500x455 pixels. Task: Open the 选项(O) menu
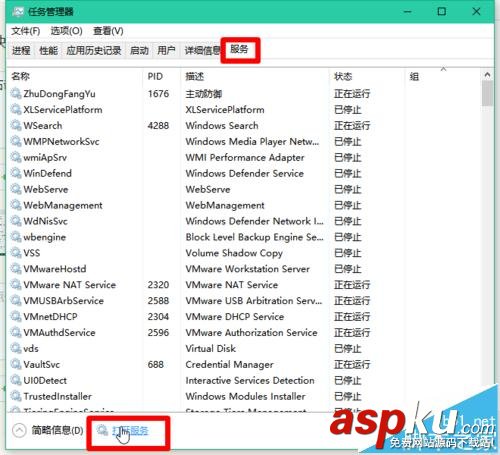click(66, 31)
